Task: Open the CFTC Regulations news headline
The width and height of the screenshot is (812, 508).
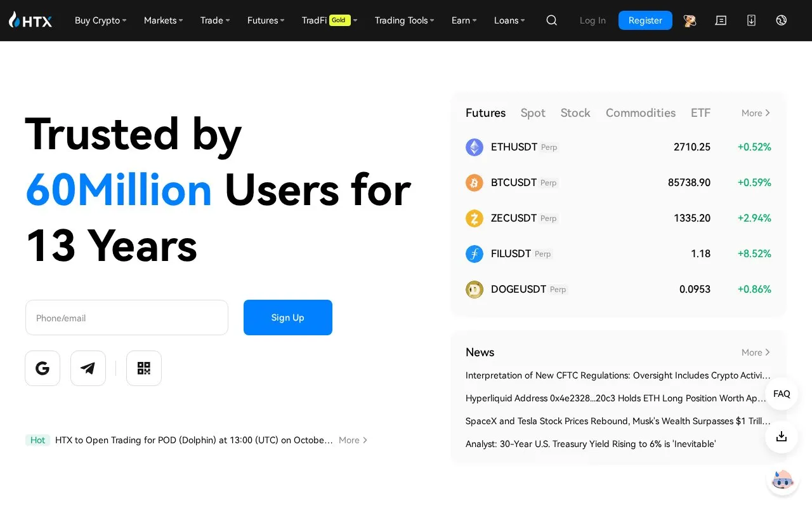Action: point(618,375)
